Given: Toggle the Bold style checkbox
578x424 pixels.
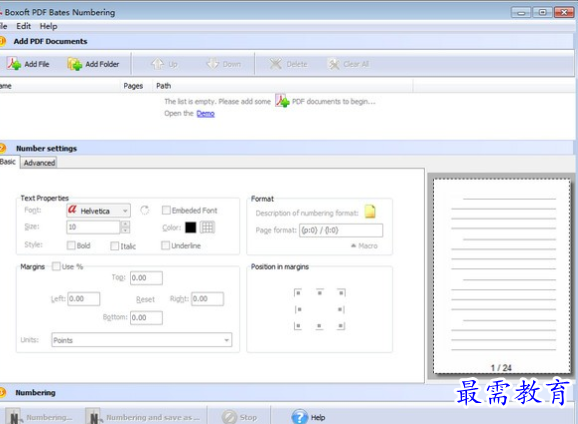Looking at the screenshot, I should click(71, 246).
